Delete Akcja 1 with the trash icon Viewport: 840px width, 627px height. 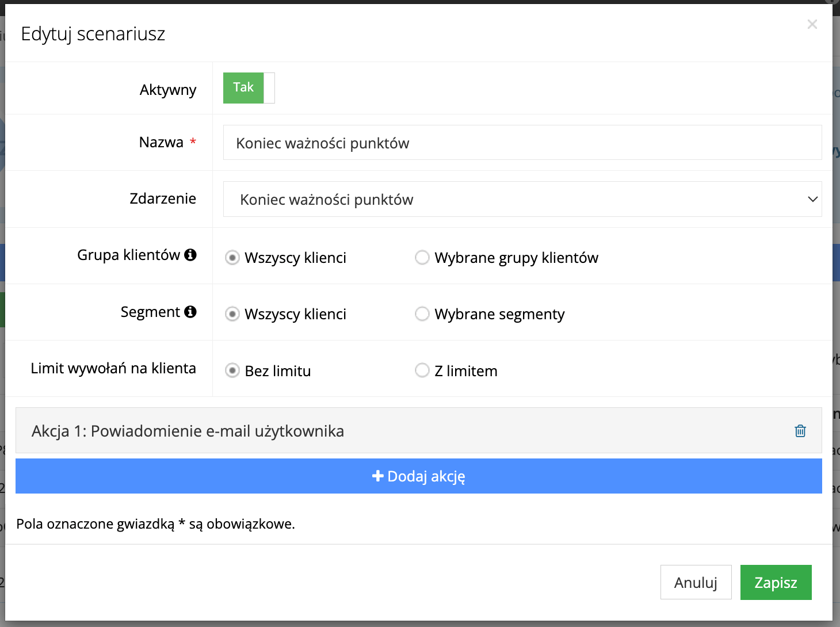(800, 431)
